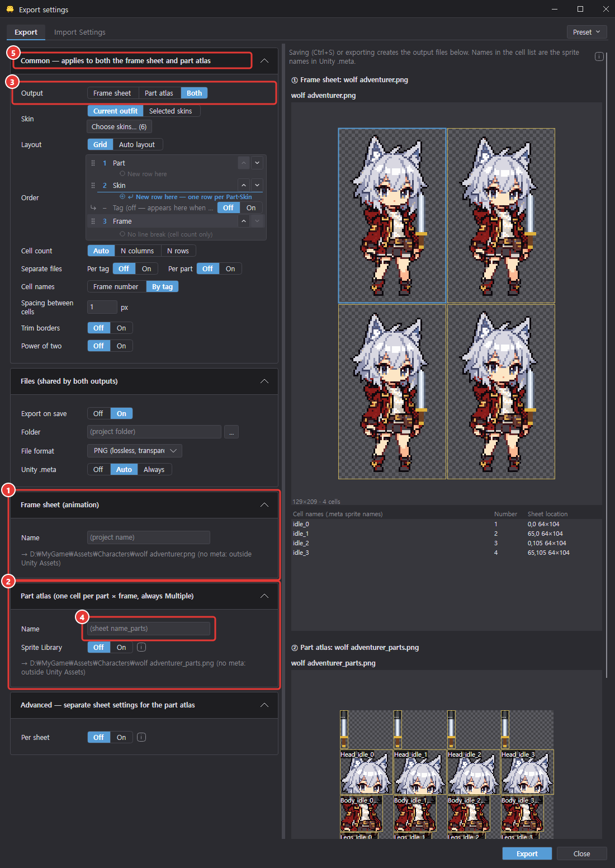This screenshot has width=615, height=868.
Task: Switch Layout to Auto layout
Action: (x=137, y=144)
